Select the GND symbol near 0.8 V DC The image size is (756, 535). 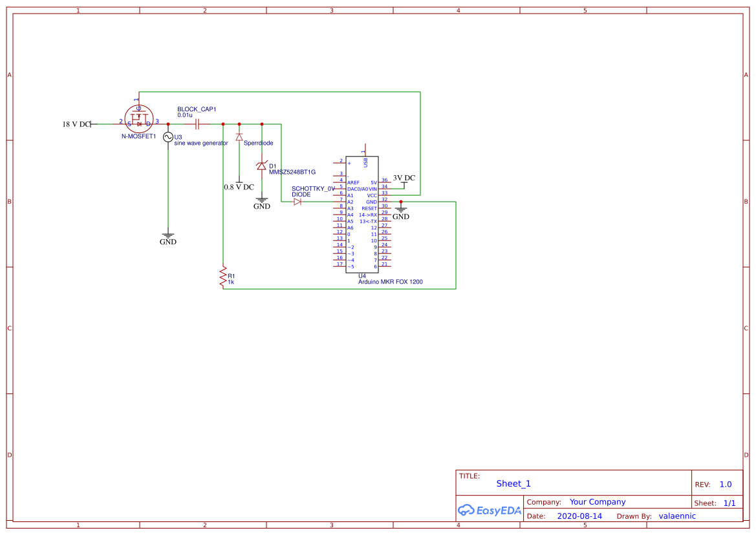point(261,199)
